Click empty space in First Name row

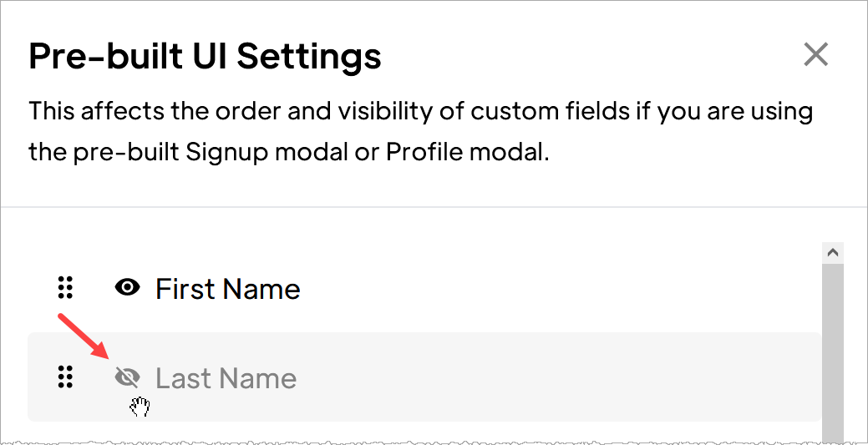click(554, 288)
